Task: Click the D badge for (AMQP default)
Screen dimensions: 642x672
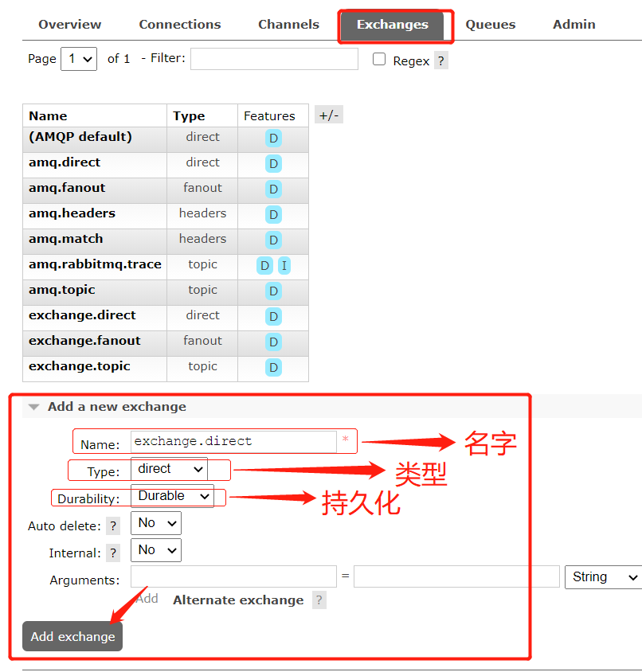Action: click(273, 139)
